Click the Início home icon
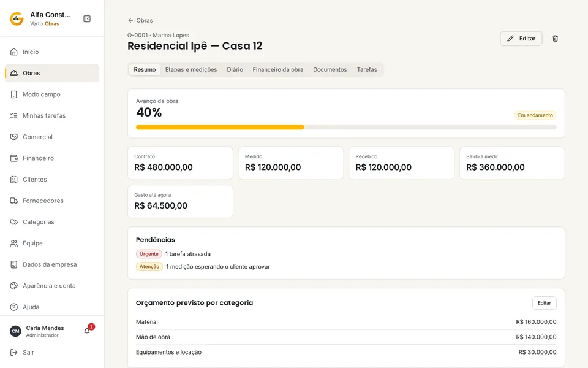 pos(14,52)
